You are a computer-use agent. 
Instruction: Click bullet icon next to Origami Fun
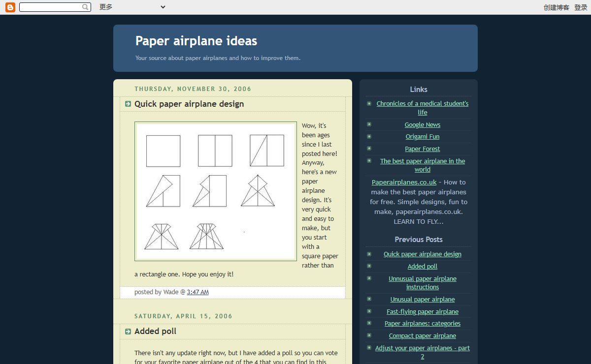pyautogui.click(x=369, y=136)
